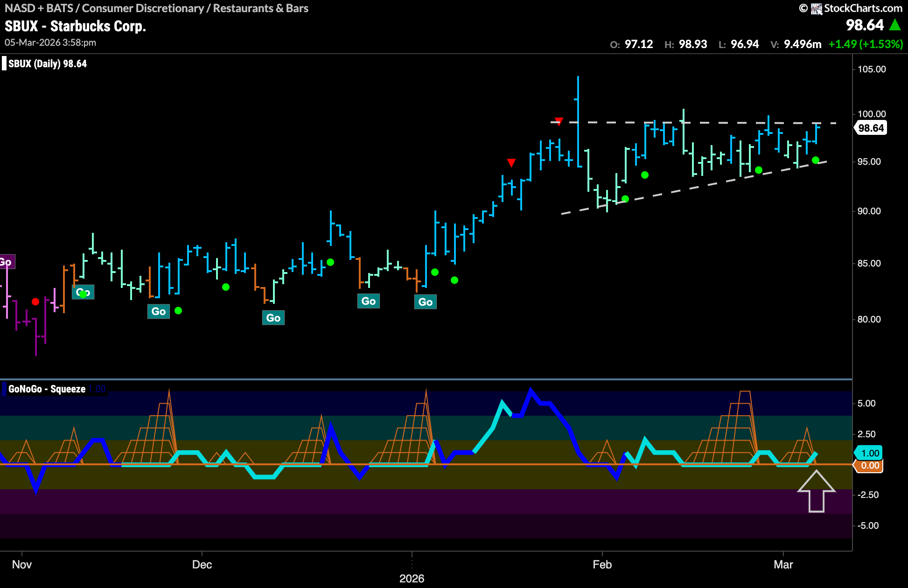The height and width of the screenshot is (588, 908).
Task: Click the Nov label on the date axis
Action: [x=22, y=565]
